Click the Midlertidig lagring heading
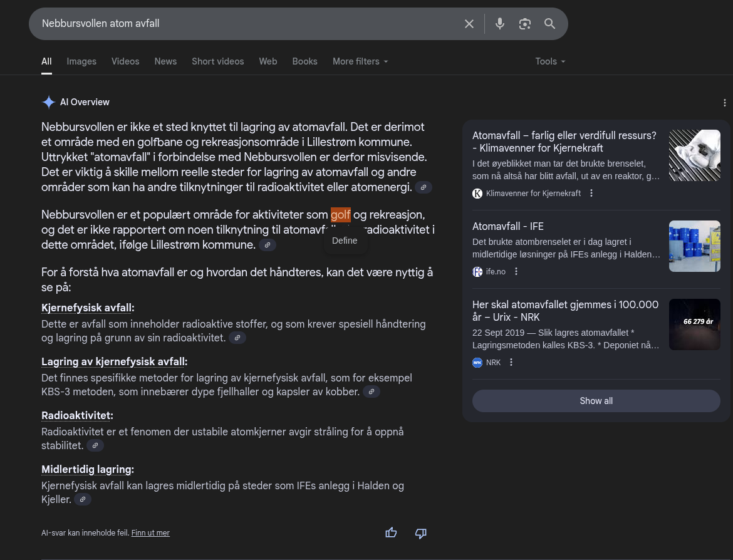 (88, 469)
